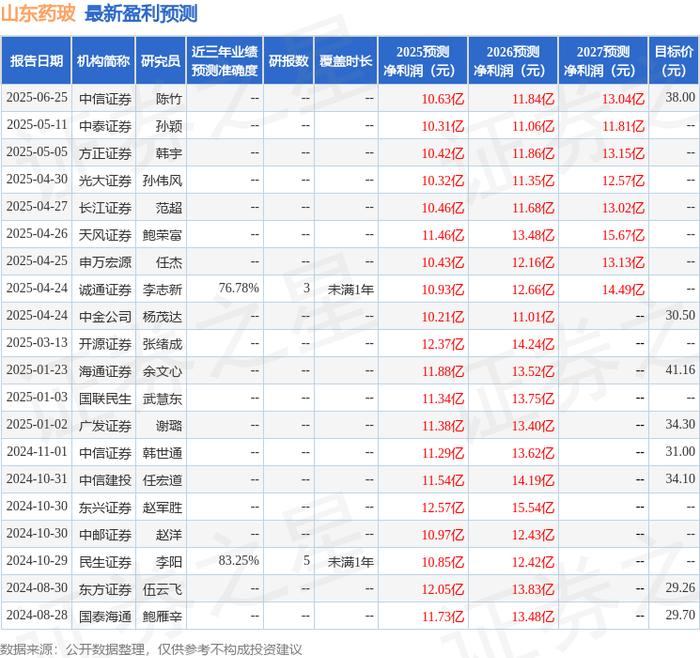Click analyst name 孙伟风
This screenshot has width=700, height=658.
(162, 180)
